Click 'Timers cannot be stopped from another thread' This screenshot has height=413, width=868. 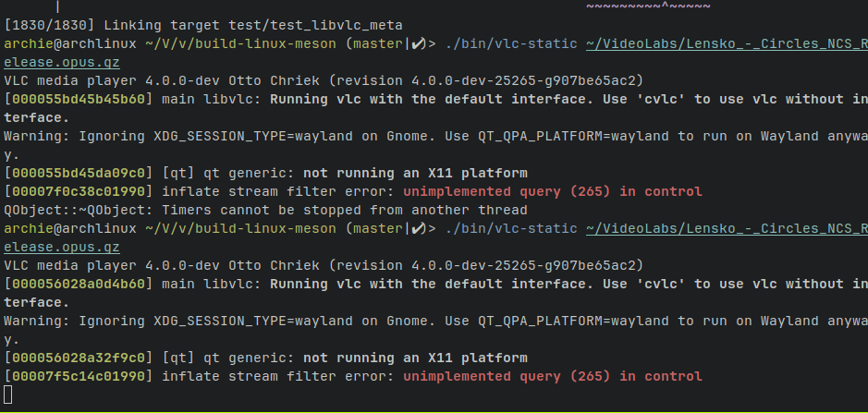pos(345,211)
